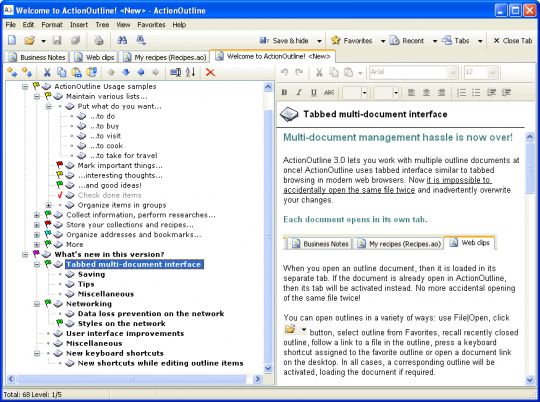Click the Sort A-Z icon

pos(190,72)
